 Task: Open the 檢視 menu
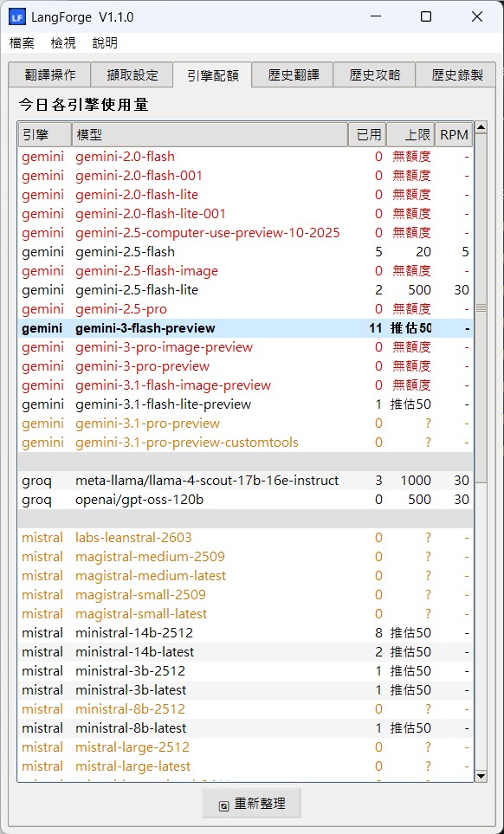coord(63,43)
